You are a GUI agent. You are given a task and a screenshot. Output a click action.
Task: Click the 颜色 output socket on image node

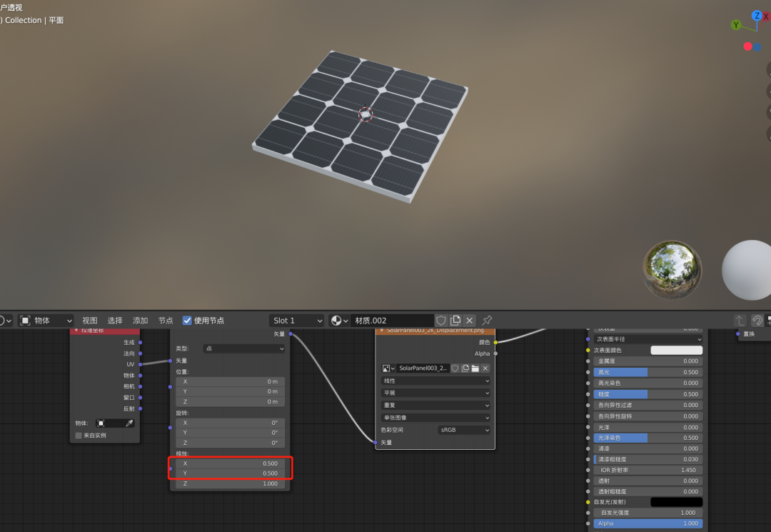tap(495, 342)
